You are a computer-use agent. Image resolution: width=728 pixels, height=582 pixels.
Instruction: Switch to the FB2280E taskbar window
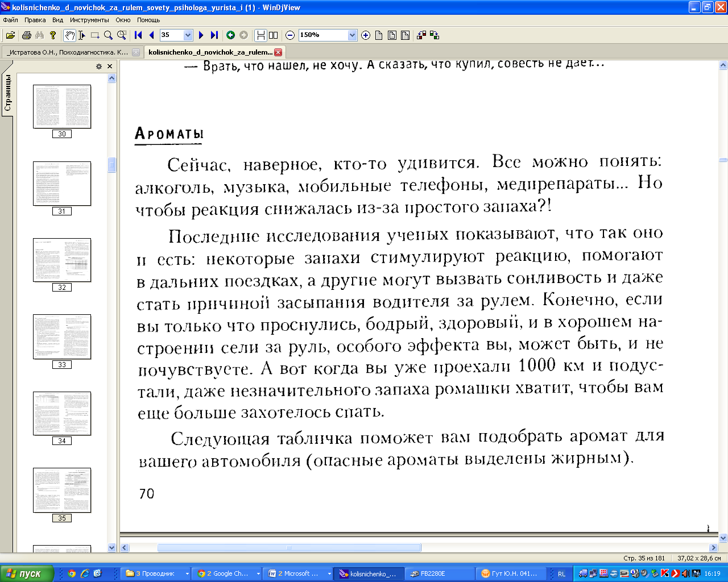click(440, 573)
